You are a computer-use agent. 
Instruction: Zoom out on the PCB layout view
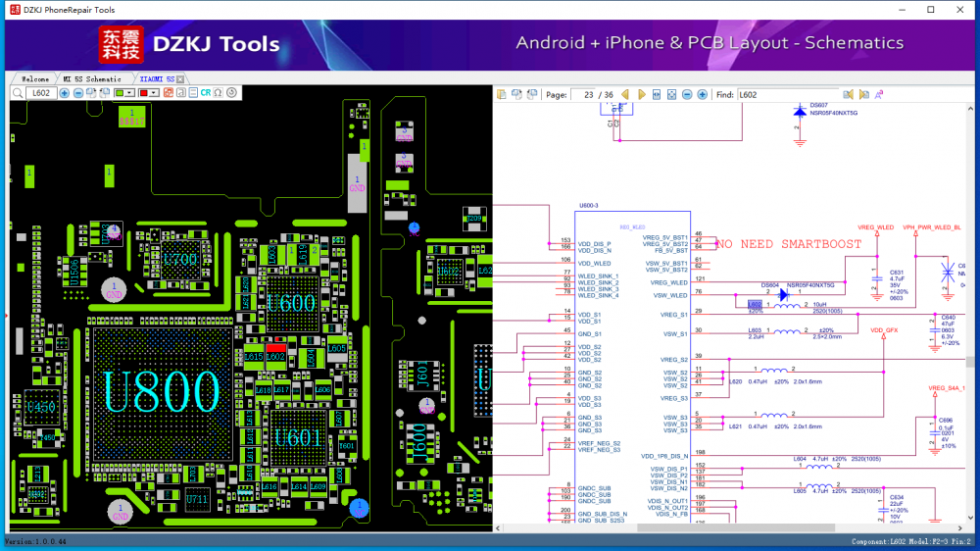(78, 93)
